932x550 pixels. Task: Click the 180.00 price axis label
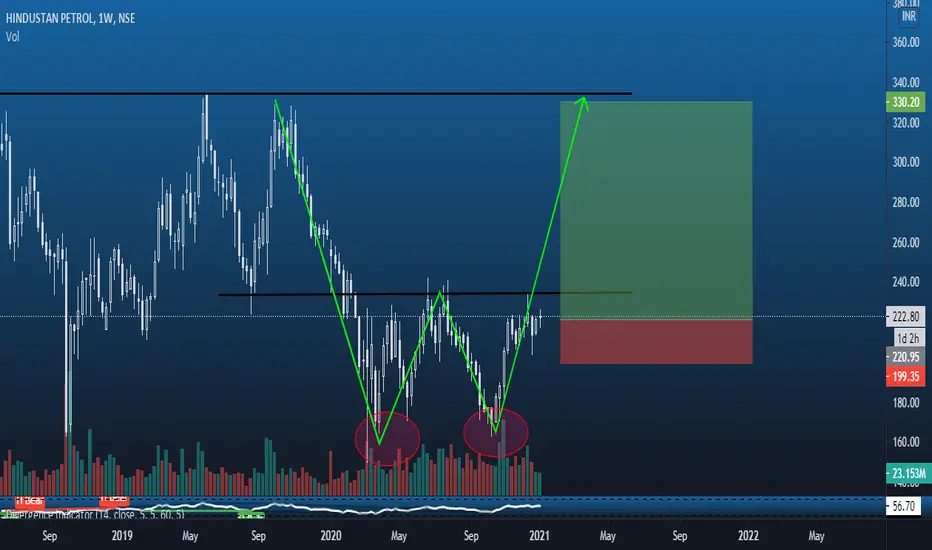coord(906,403)
